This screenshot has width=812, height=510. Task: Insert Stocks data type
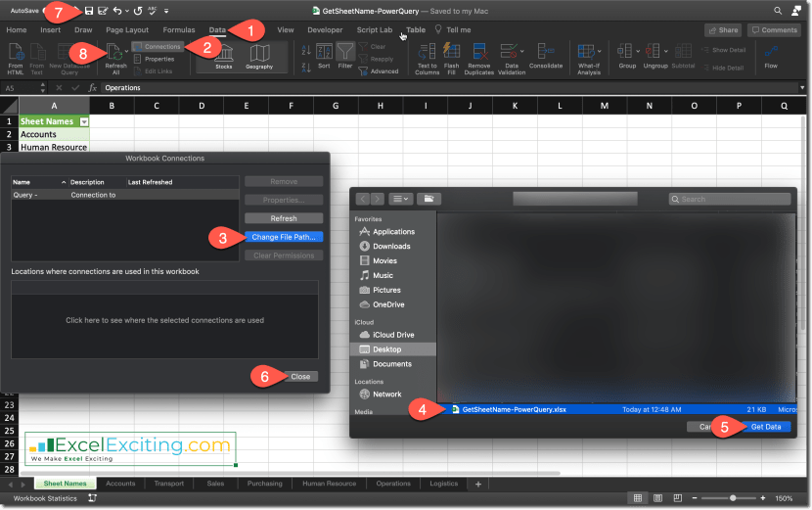click(x=224, y=57)
